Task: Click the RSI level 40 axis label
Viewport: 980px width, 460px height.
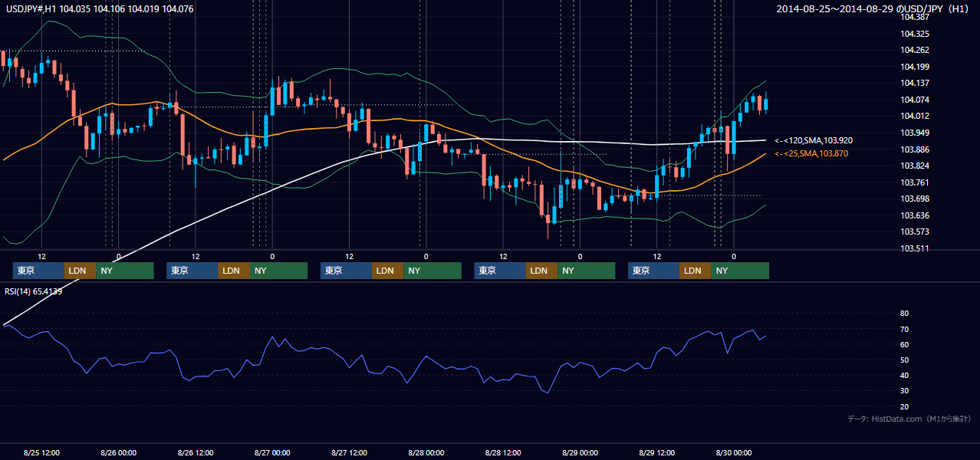Action: pyautogui.click(x=905, y=375)
